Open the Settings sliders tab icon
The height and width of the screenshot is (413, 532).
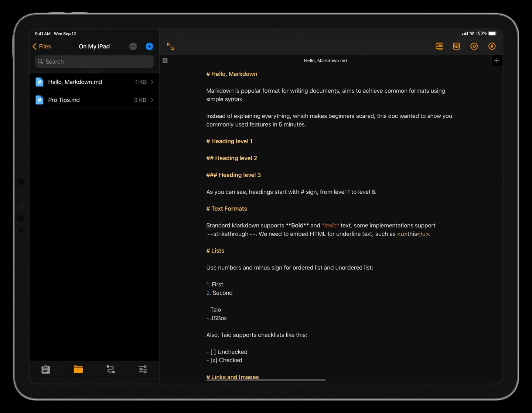click(x=143, y=369)
